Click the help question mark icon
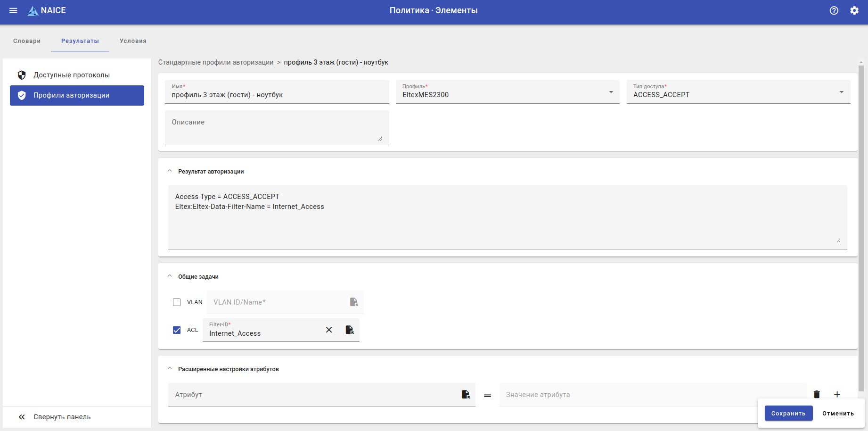The width and height of the screenshot is (868, 431). (x=834, y=10)
